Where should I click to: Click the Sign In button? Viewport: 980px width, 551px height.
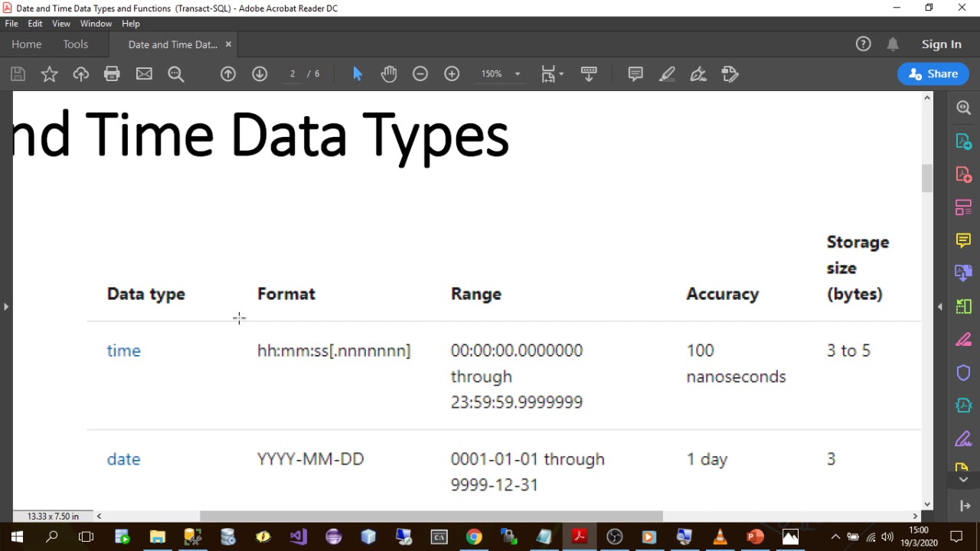(941, 44)
